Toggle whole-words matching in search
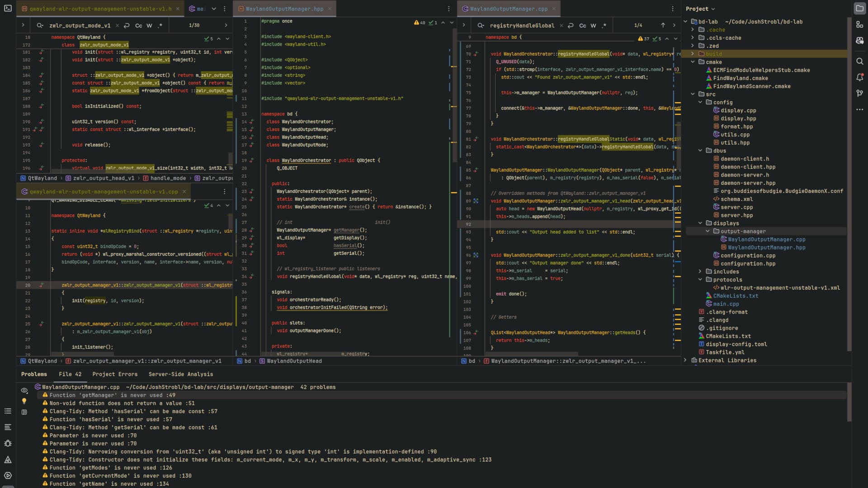Viewport: 868px width, 488px height. [149, 25]
